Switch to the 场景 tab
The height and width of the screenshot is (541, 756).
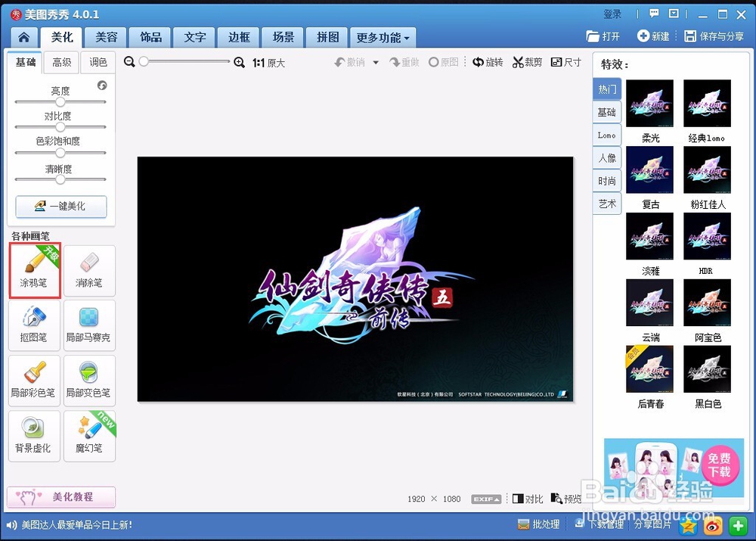point(283,37)
